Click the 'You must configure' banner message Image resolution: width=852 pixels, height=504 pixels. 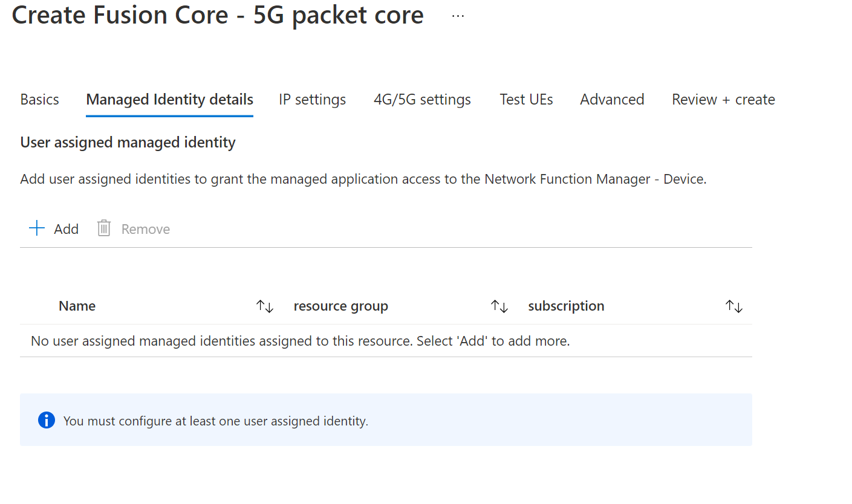click(216, 421)
